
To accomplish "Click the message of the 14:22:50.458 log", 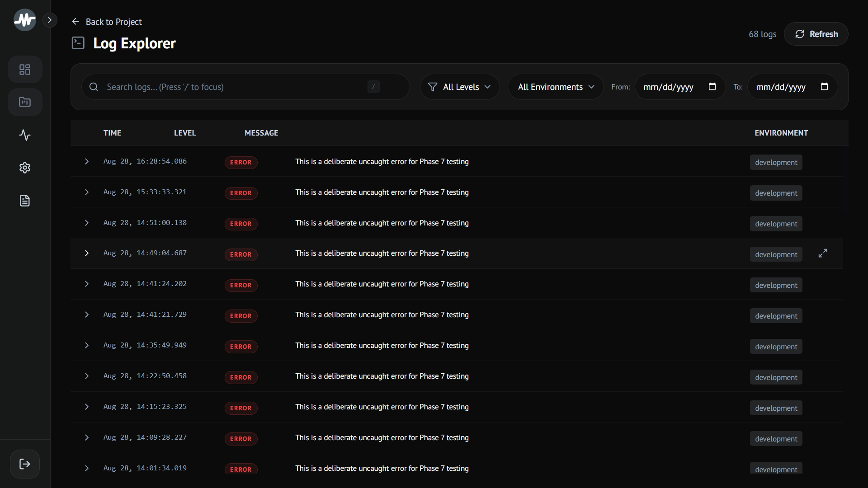I will click(x=382, y=376).
